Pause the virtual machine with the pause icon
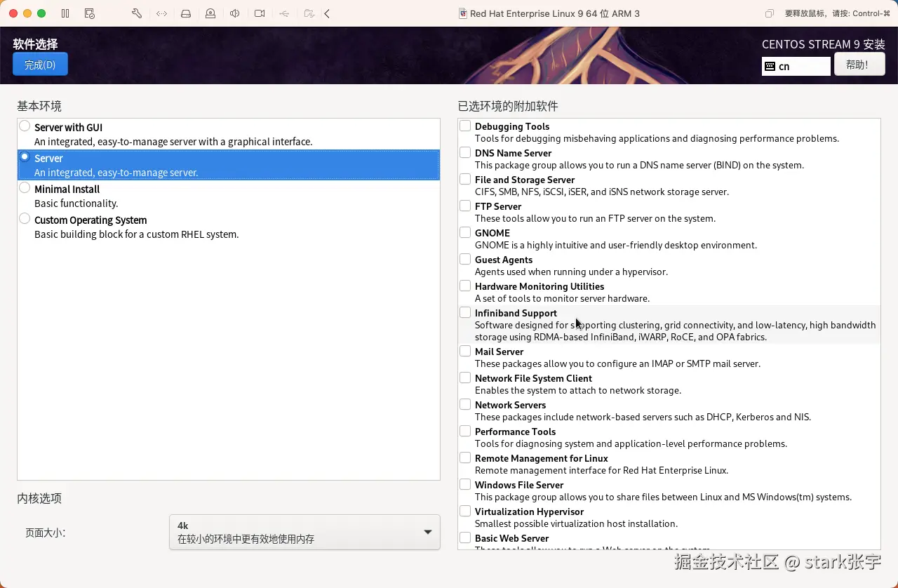 pyautogui.click(x=65, y=13)
